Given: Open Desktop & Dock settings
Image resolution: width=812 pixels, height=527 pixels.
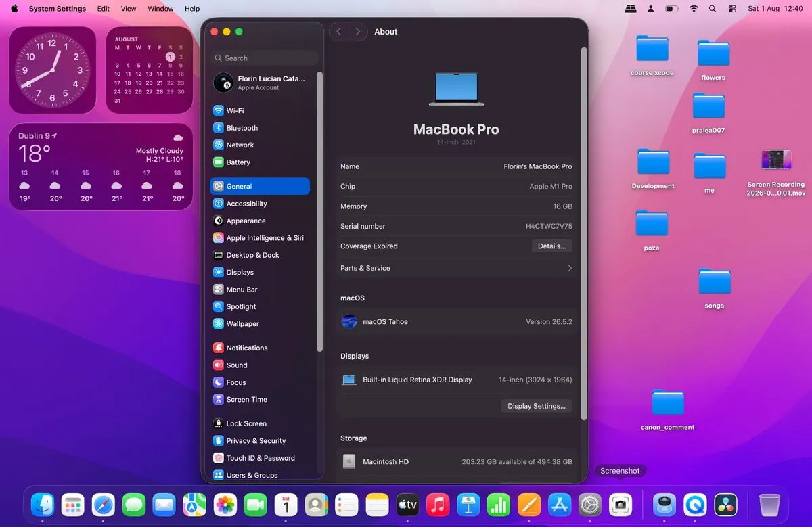Looking at the screenshot, I should (260, 255).
